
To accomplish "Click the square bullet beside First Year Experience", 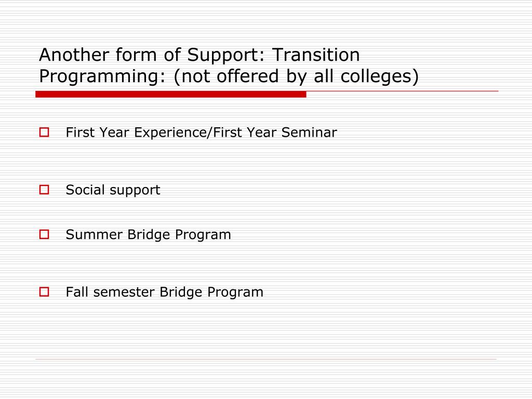I will click(44, 132).
